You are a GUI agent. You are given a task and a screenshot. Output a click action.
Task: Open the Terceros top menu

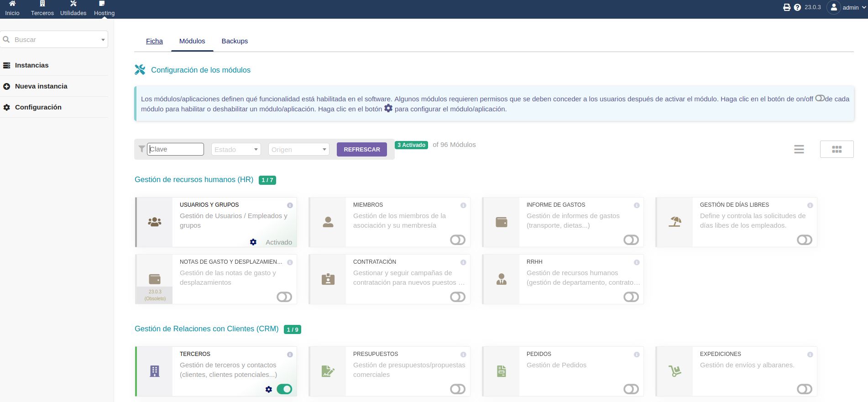click(42, 9)
